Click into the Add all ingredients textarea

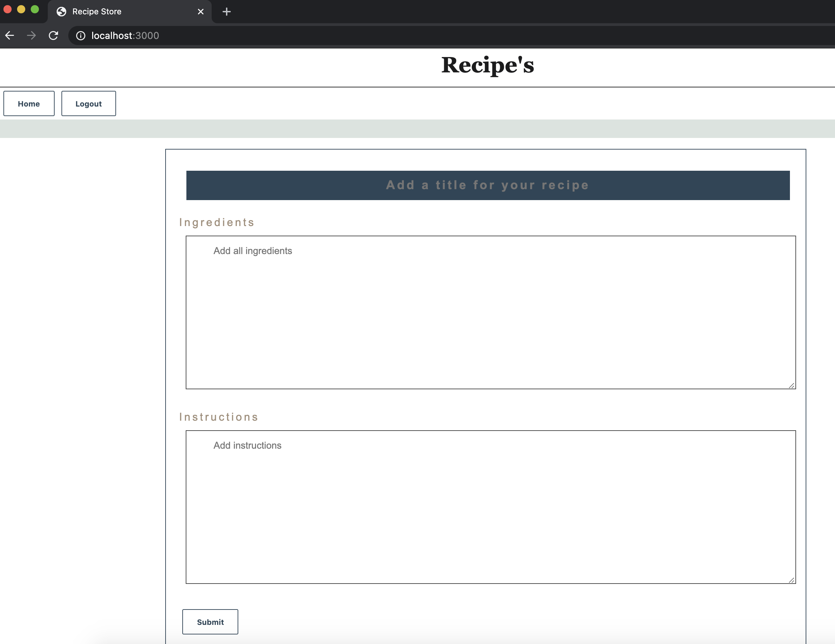491,312
